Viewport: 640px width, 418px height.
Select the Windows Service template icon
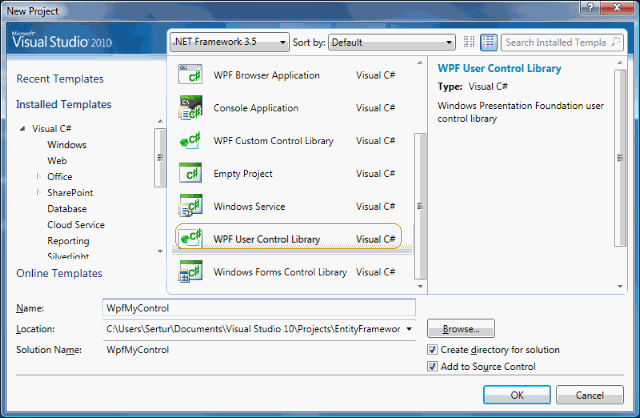click(x=190, y=206)
